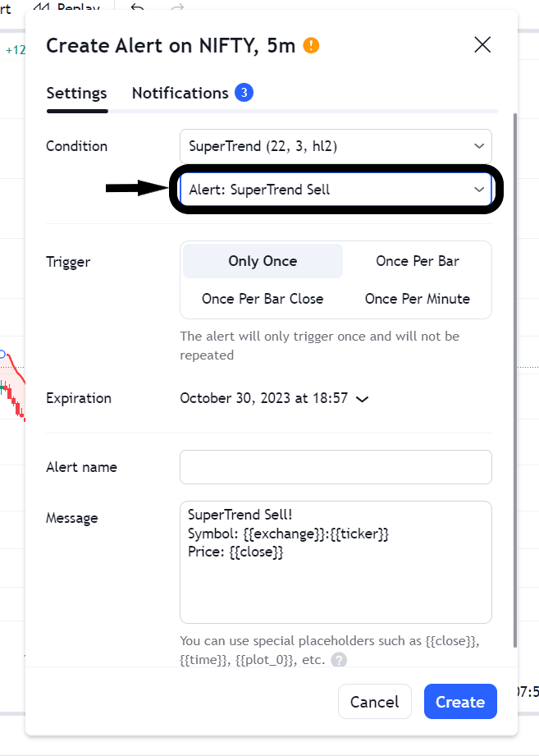
Task: Open the Alert: SuperTrend Sell dropdown
Action: tap(336, 190)
